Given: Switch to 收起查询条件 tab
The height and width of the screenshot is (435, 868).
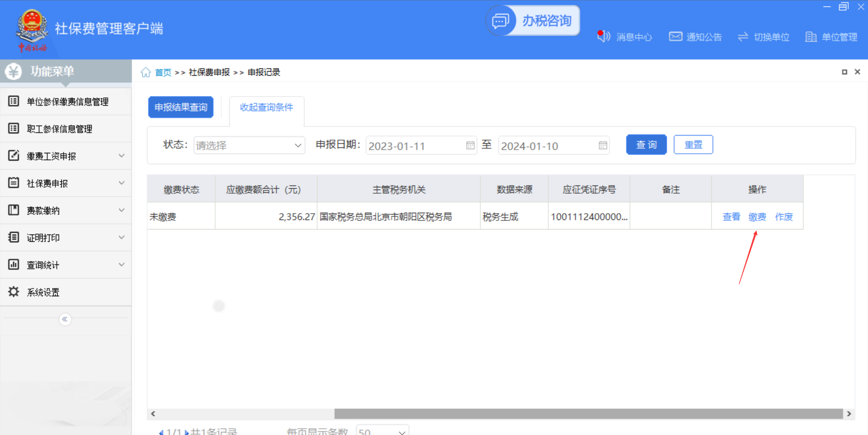Looking at the screenshot, I should [x=267, y=108].
